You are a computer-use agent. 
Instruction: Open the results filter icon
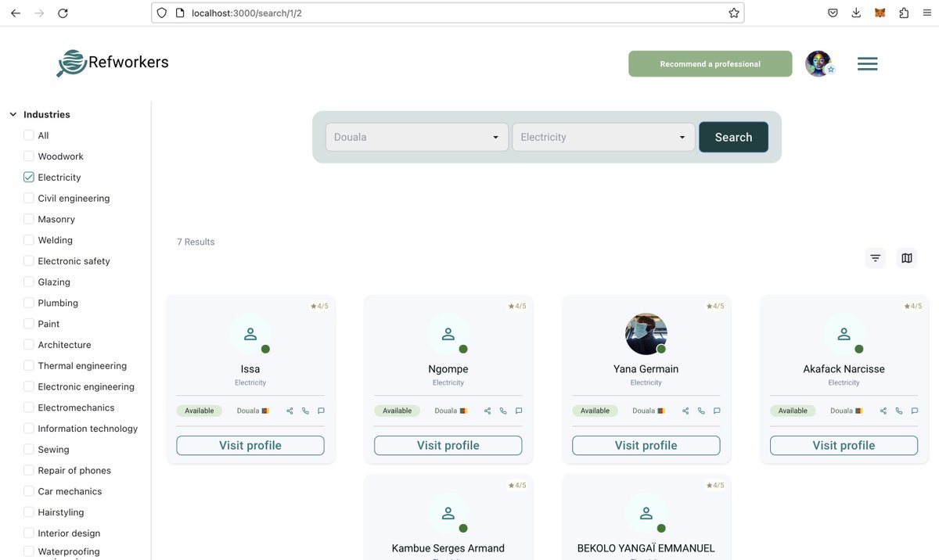[876, 258]
